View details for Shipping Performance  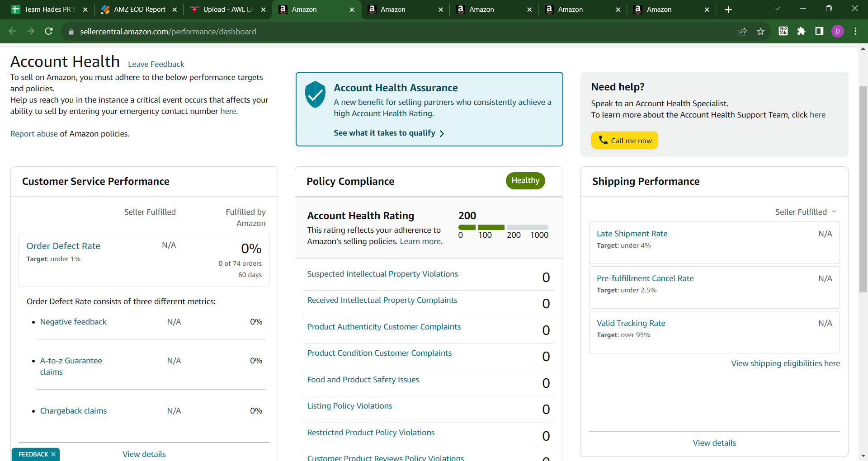click(714, 443)
